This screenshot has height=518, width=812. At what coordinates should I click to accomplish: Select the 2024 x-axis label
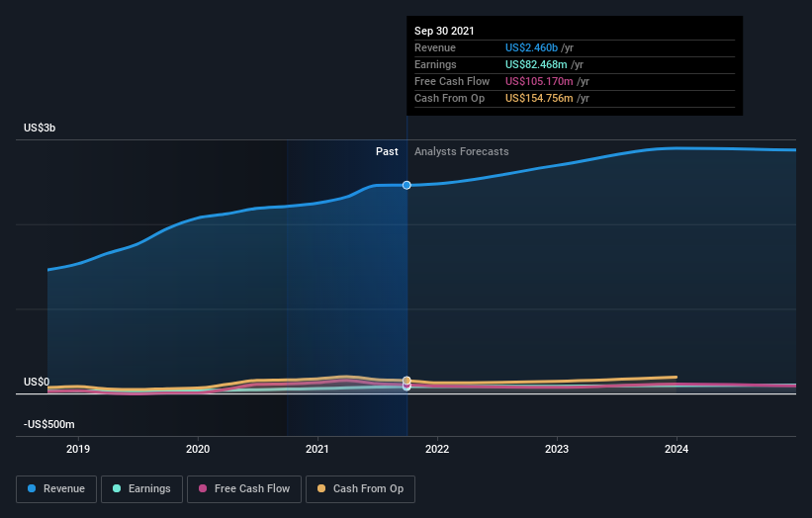click(x=677, y=449)
